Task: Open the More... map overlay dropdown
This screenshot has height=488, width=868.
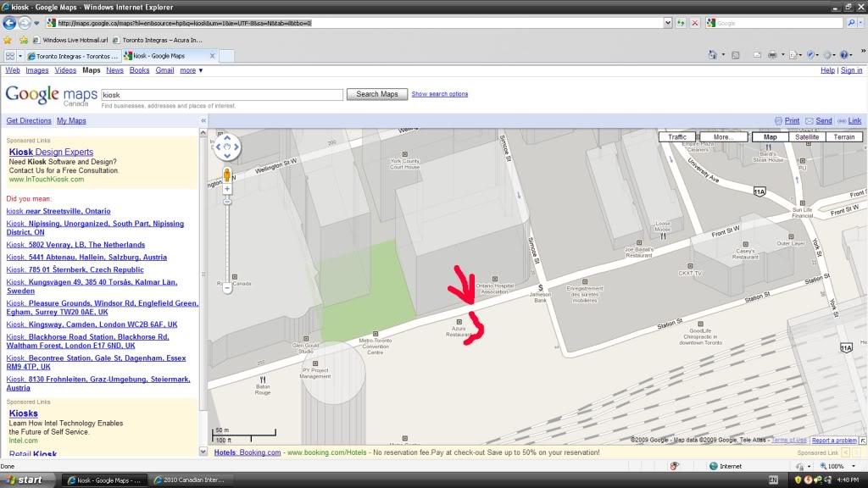Action: pyautogui.click(x=725, y=136)
